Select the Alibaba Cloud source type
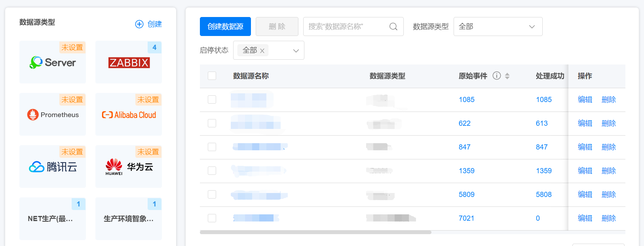Screen dimensions: 644x246 pyautogui.click(x=129, y=115)
